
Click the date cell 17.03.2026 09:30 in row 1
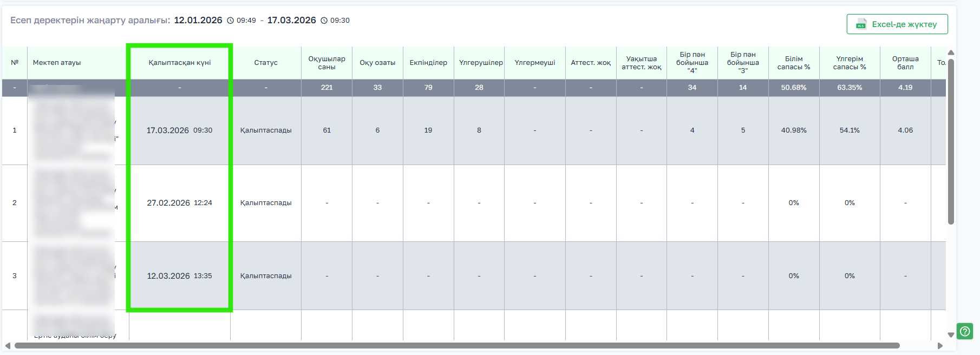pos(180,130)
